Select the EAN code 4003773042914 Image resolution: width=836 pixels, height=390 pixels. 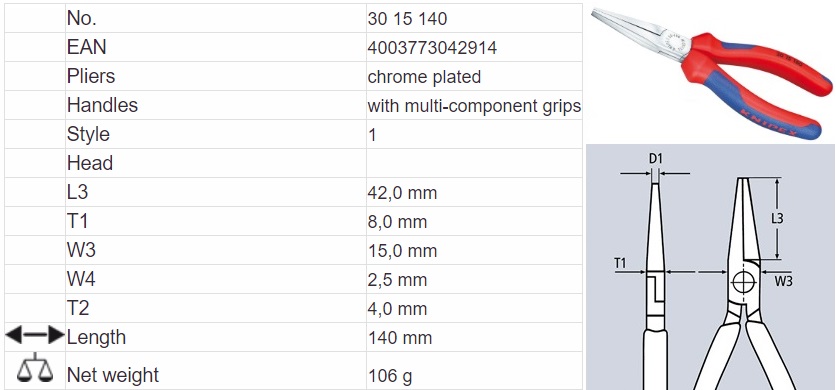coord(432,48)
